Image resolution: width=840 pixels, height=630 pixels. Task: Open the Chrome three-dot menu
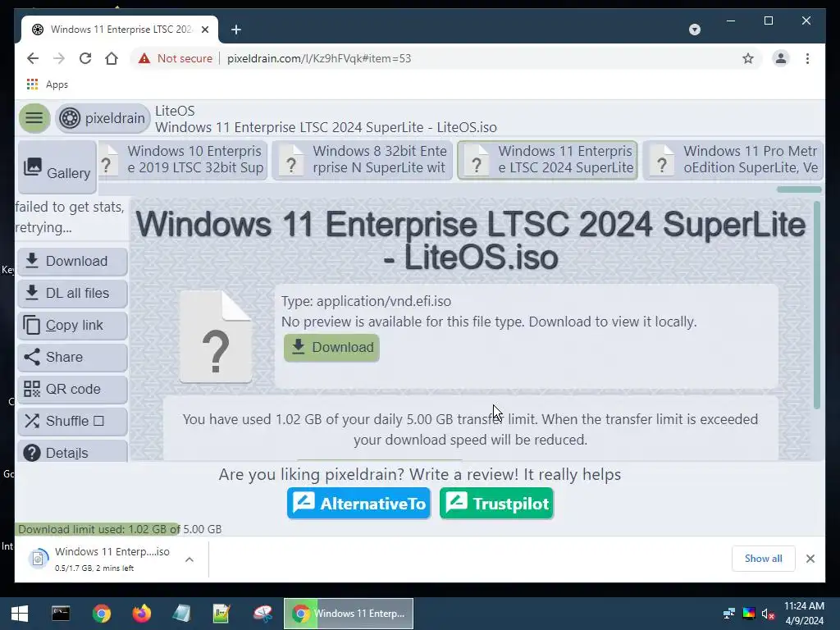click(x=807, y=58)
